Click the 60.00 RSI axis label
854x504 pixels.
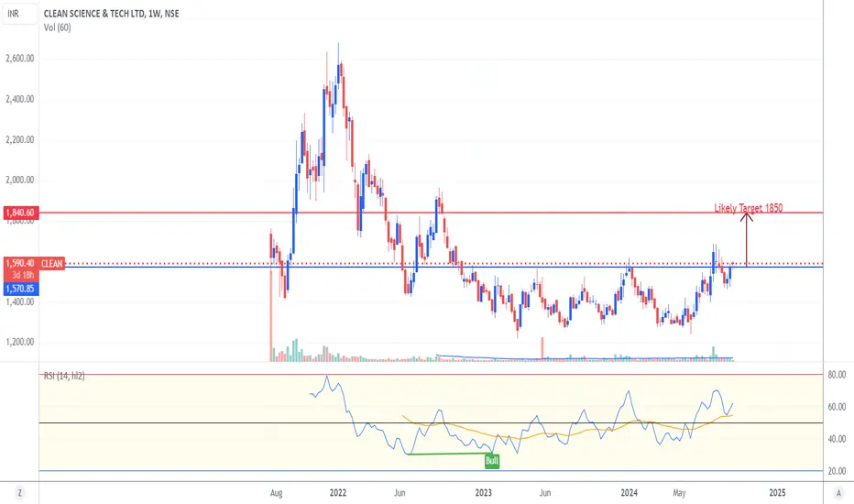coord(838,407)
